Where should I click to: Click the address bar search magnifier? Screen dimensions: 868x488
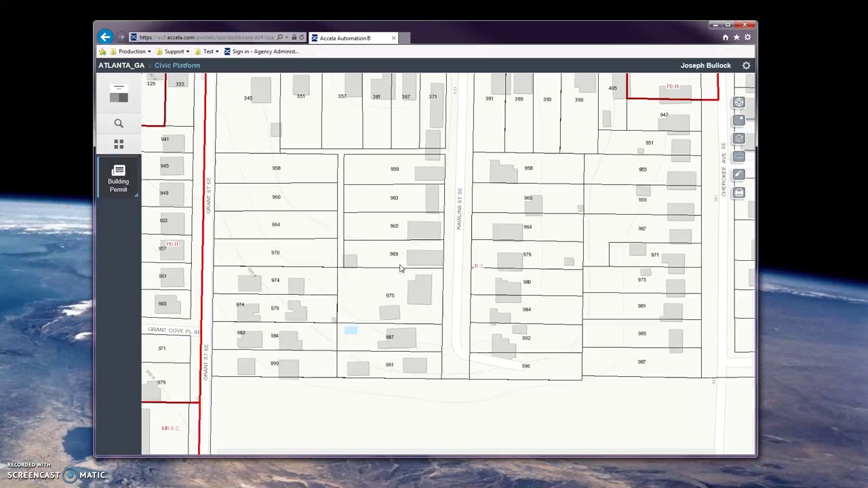coord(279,38)
